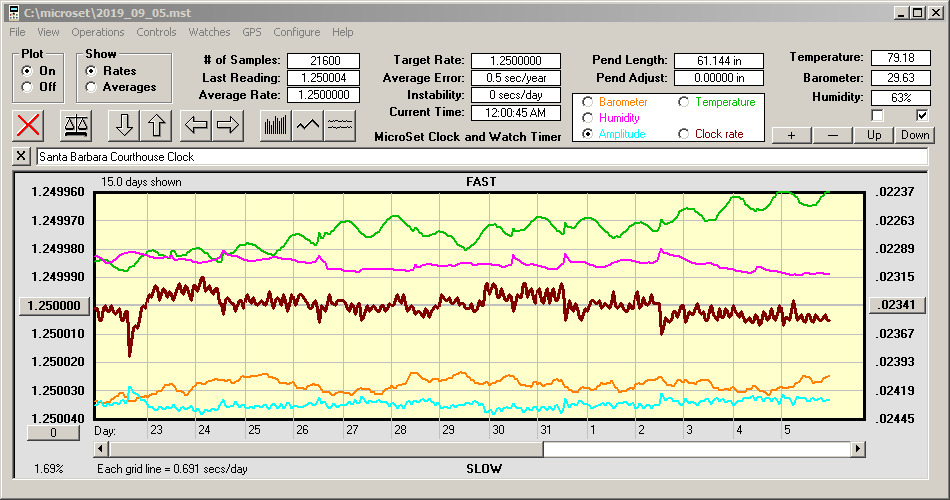Click the Up button

[874, 135]
